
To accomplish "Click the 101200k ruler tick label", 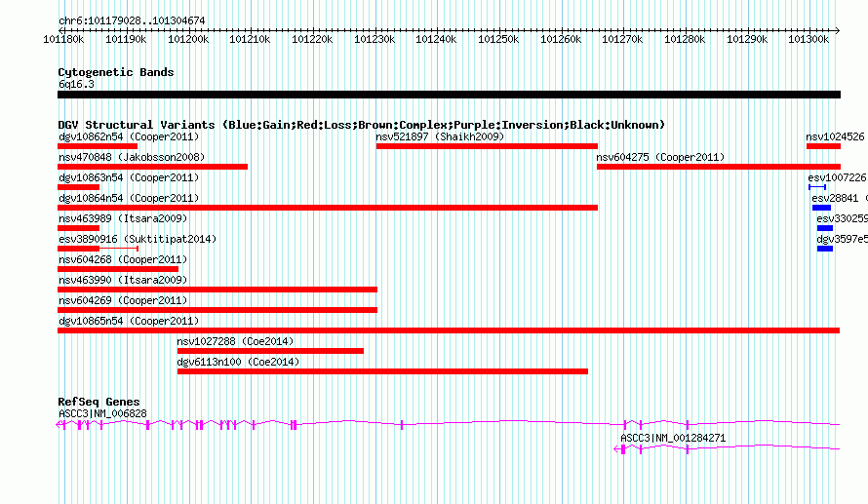I will pyautogui.click(x=188, y=39).
